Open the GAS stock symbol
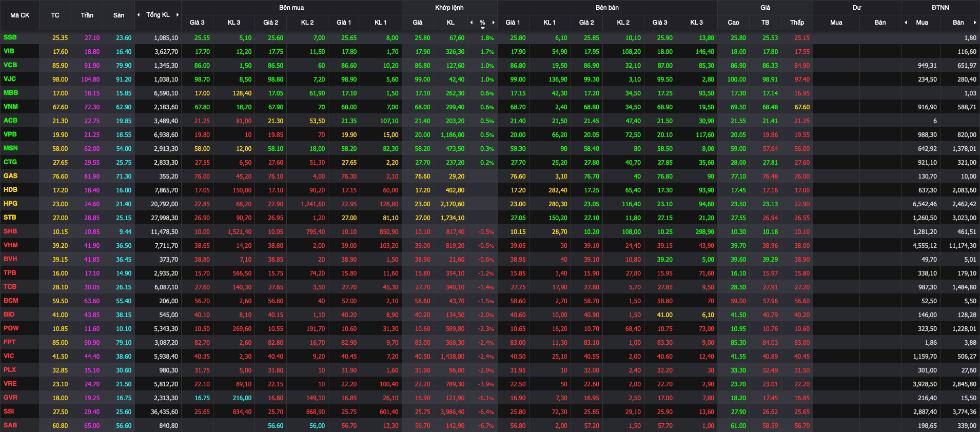This screenshot has height=432, width=980. click(x=10, y=176)
